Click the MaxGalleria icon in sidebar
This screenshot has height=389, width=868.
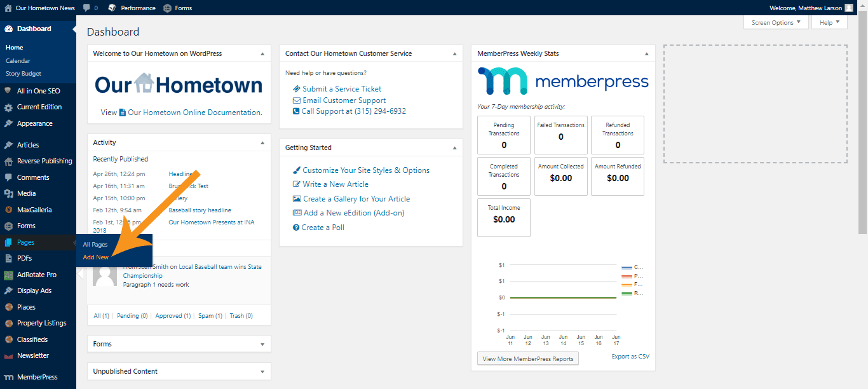[8, 210]
